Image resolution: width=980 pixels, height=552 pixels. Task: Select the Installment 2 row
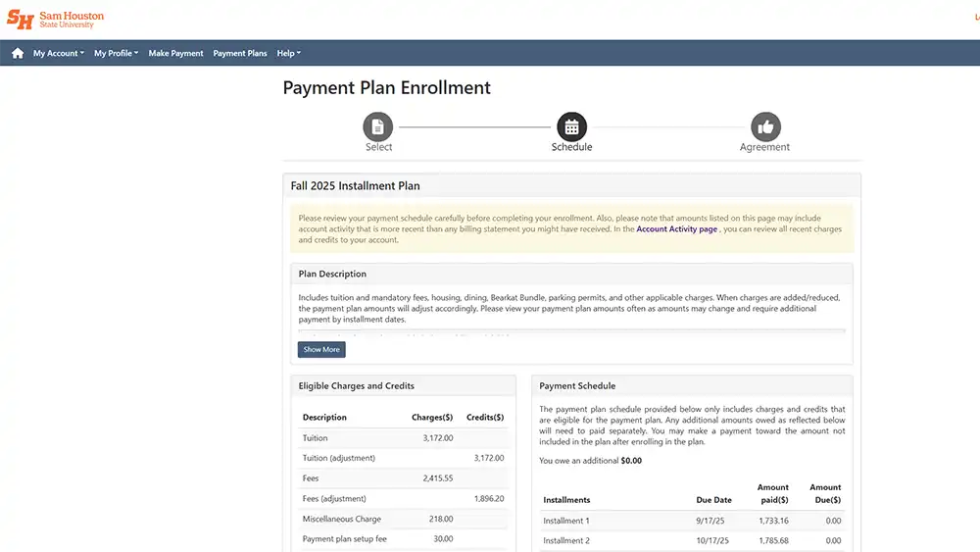point(692,540)
